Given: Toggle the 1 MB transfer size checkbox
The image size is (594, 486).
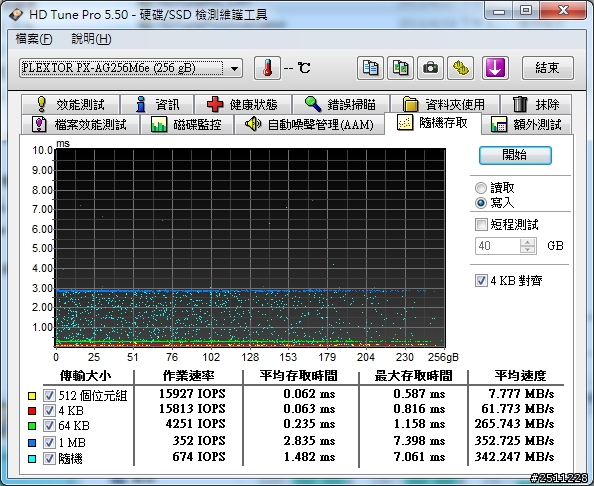Looking at the screenshot, I should click(x=49, y=442).
